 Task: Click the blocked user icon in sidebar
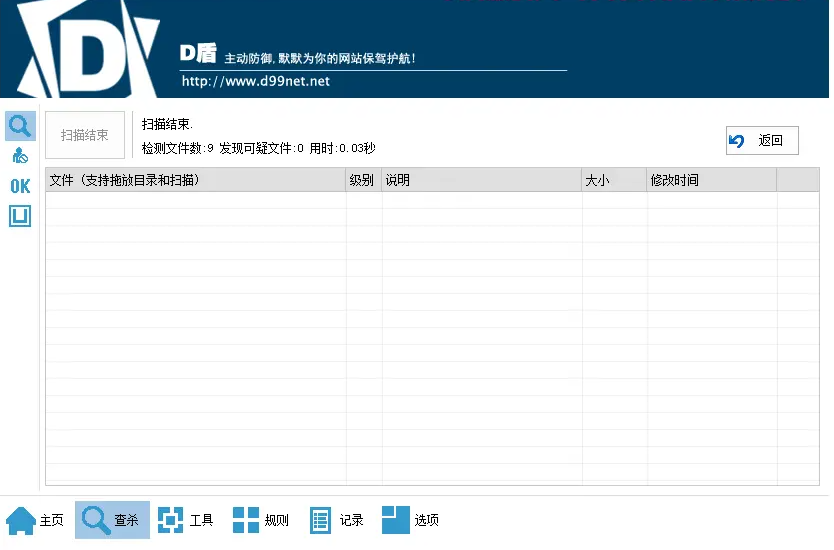point(20,156)
